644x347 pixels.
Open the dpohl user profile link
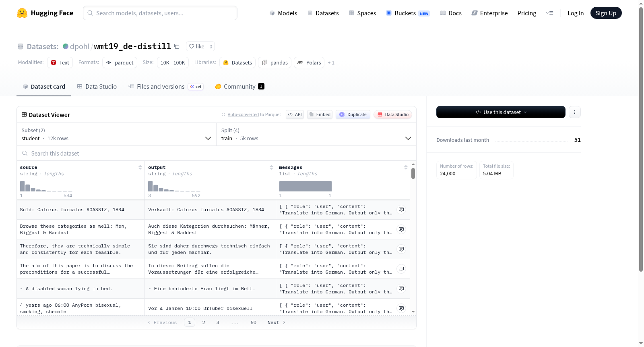point(80,46)
